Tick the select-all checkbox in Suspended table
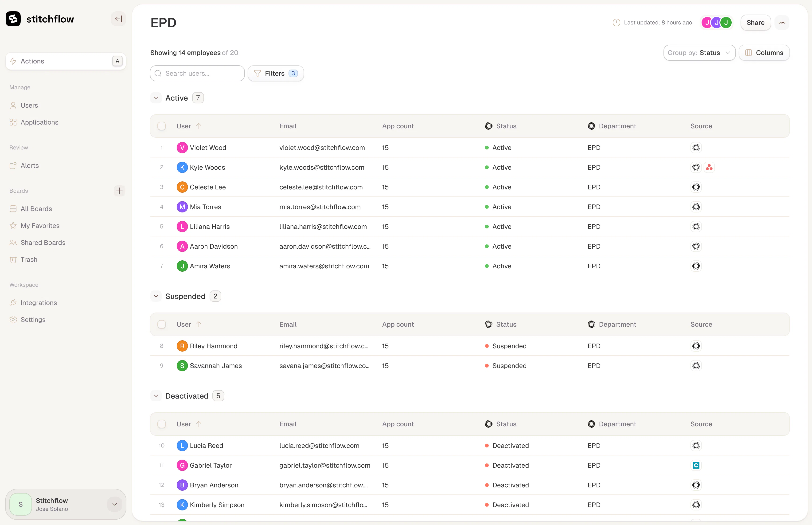 (x=161, y=324)
